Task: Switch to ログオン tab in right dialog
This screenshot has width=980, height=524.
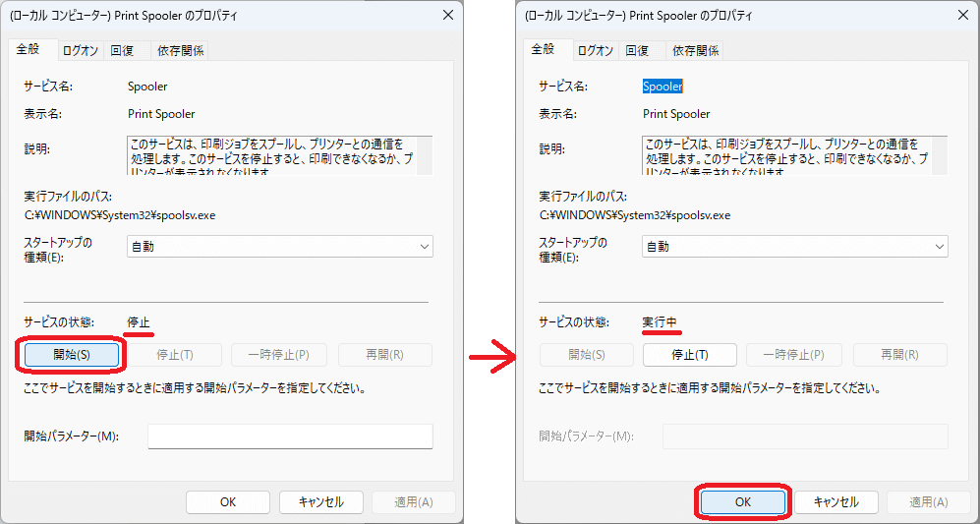Action: coord(596,50)
